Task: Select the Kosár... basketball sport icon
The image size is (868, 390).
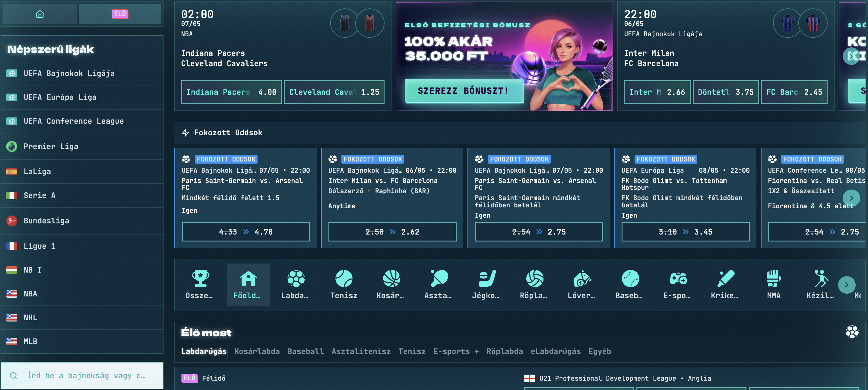Action: coord(391,285)
